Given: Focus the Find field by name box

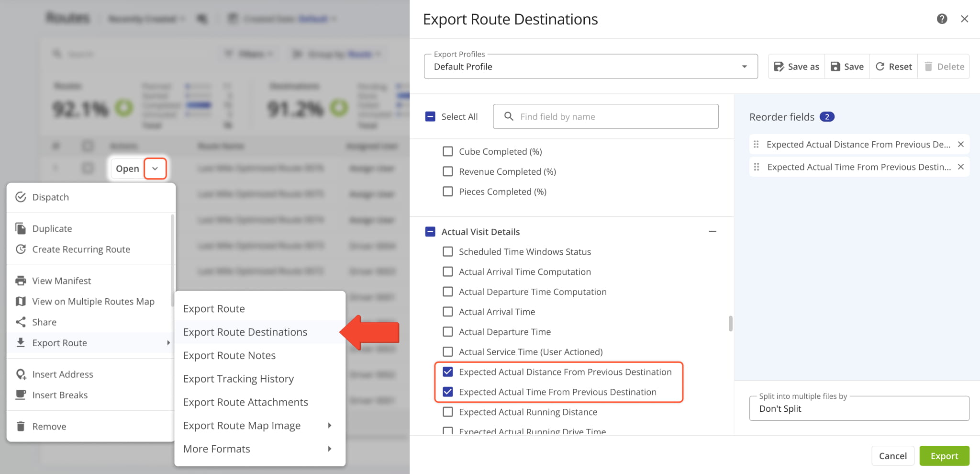Looking at the screenshot, I should tap(605, 116).
